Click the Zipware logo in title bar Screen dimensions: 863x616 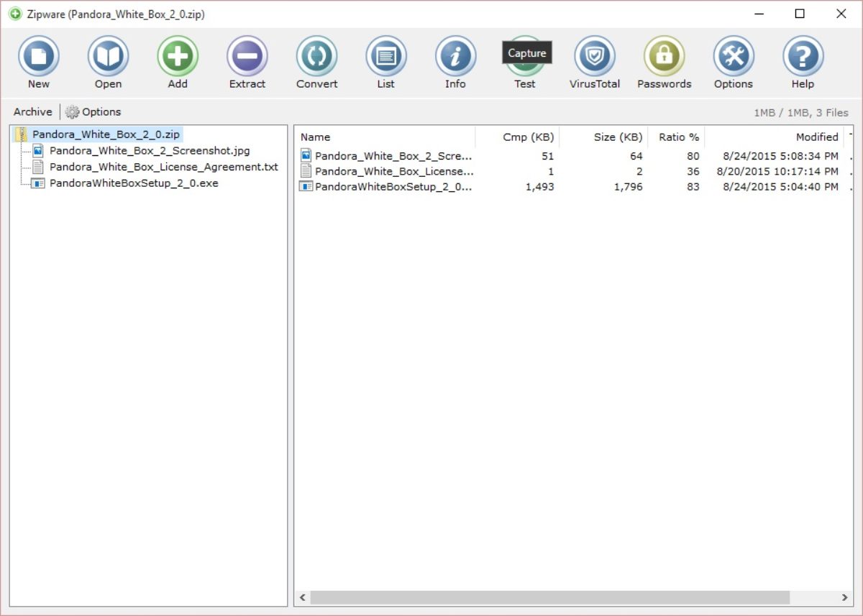click(x=15, y=14)
